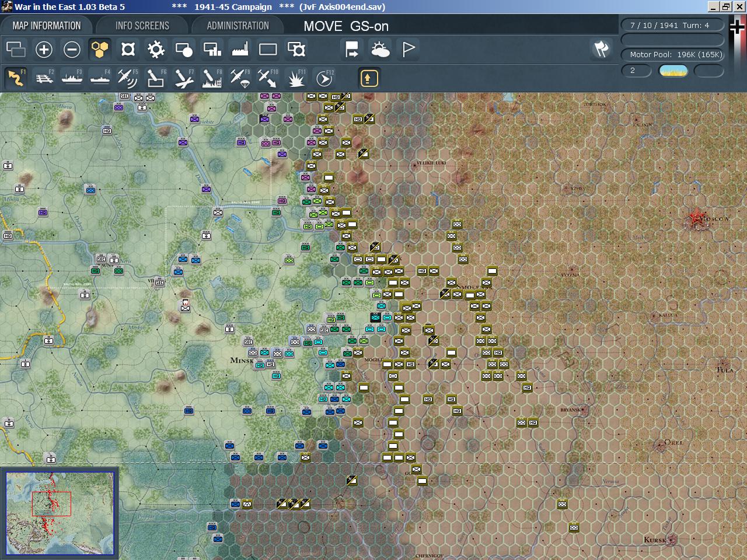Click the Orel city label

(673, 442)
